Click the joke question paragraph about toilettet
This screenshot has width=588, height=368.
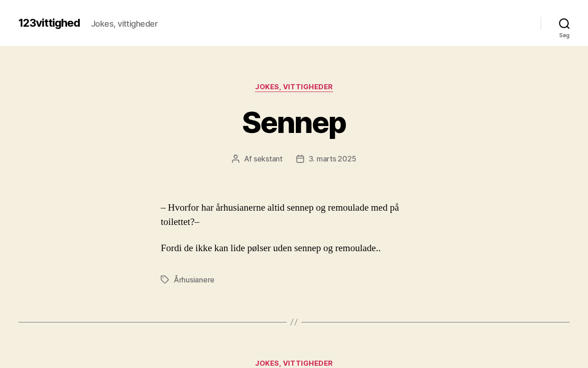pyautogui.click(x=280, y=215)
